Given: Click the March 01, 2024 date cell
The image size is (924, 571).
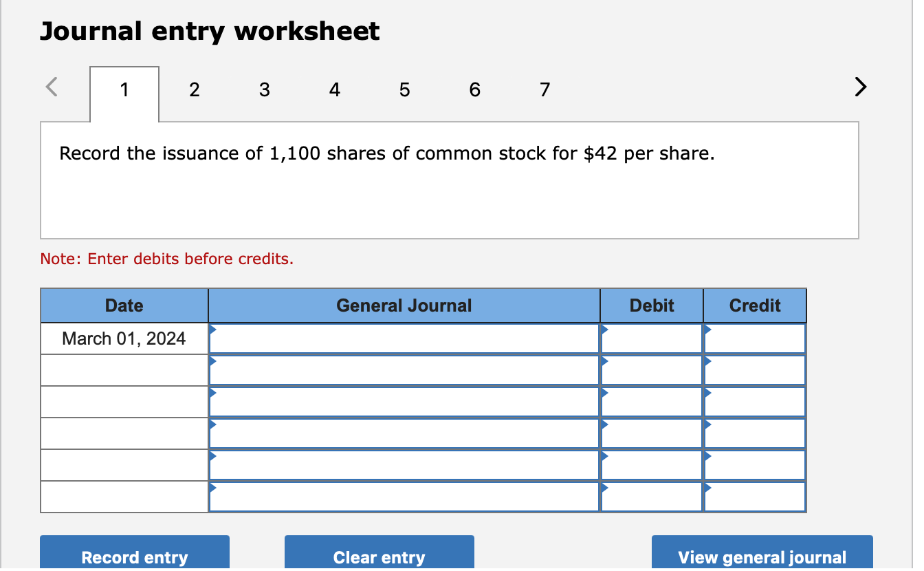Looking at the screenshot, I should (124, 338).
